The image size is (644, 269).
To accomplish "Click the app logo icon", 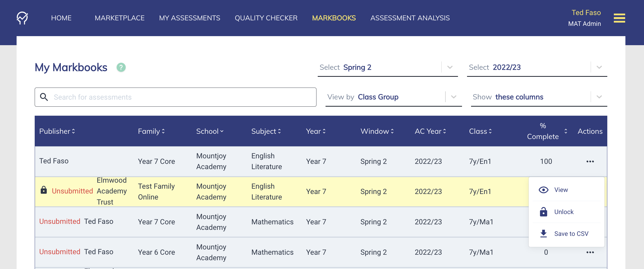I will 22,18.
